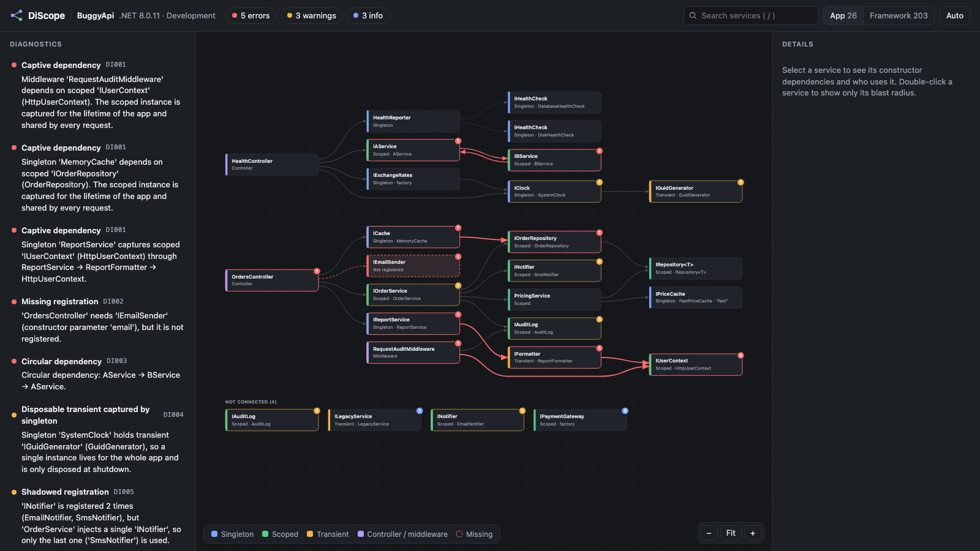980x551 pixels.
Task: Select the IFormatter ReportFormatter node
Action: 554,358
